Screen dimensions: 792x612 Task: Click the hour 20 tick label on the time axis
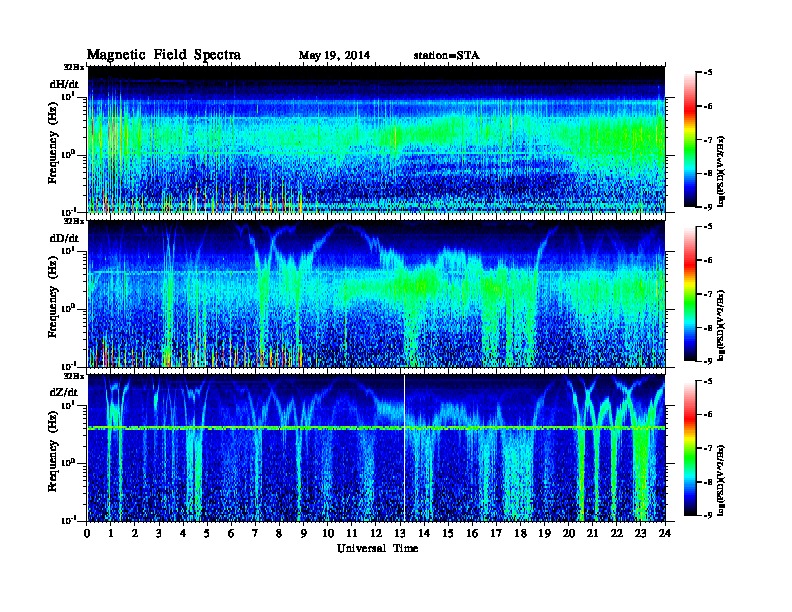569,533
